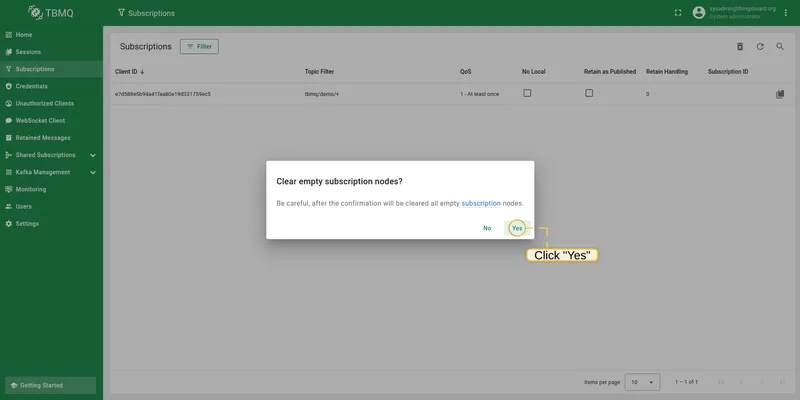Image resolution: width=800 pixels, height=400 pixels.
Task: Open the subscriptions search
Action: coord(780,46)
